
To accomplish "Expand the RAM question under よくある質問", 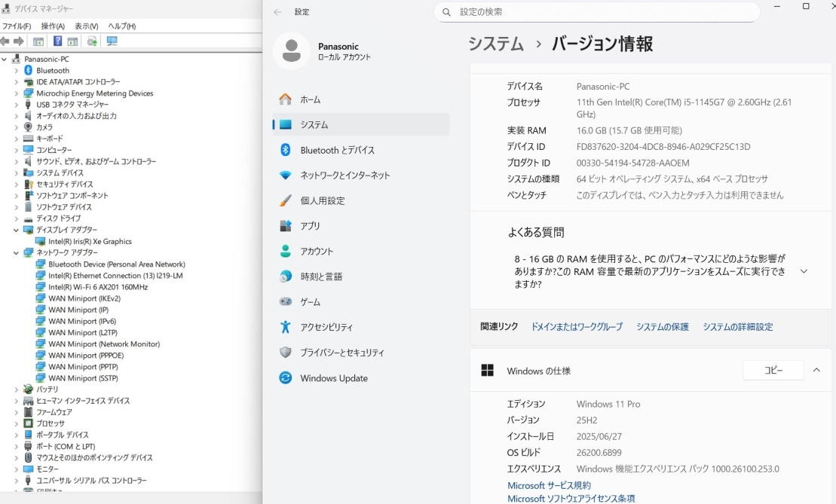I will coord(803,271).
